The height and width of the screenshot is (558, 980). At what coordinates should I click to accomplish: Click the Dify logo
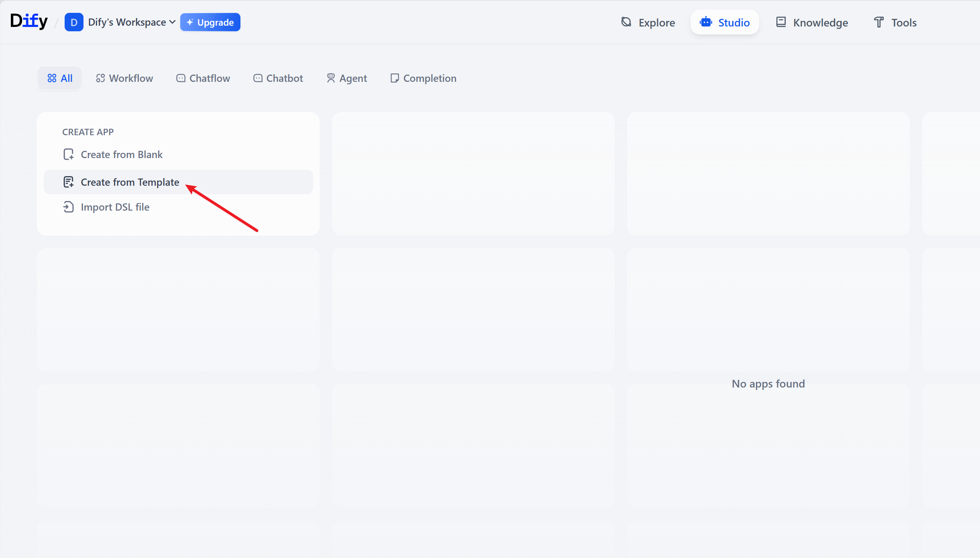click(x=29, y=21)
